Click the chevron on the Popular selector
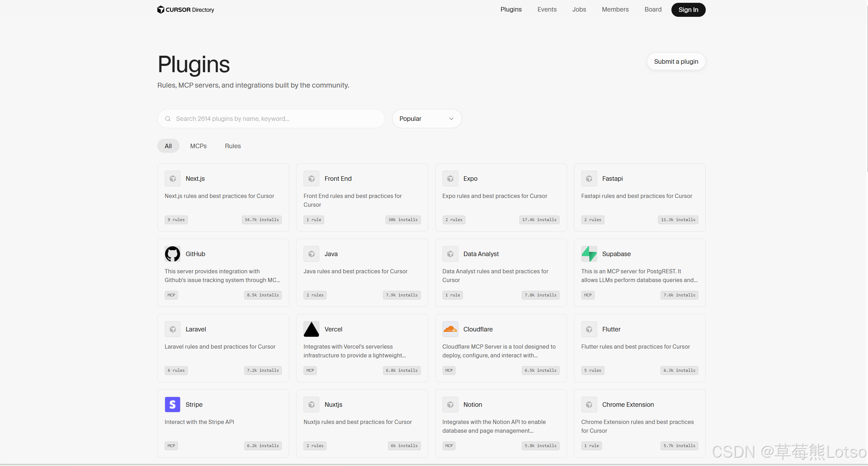 click(x=451, y=119)
